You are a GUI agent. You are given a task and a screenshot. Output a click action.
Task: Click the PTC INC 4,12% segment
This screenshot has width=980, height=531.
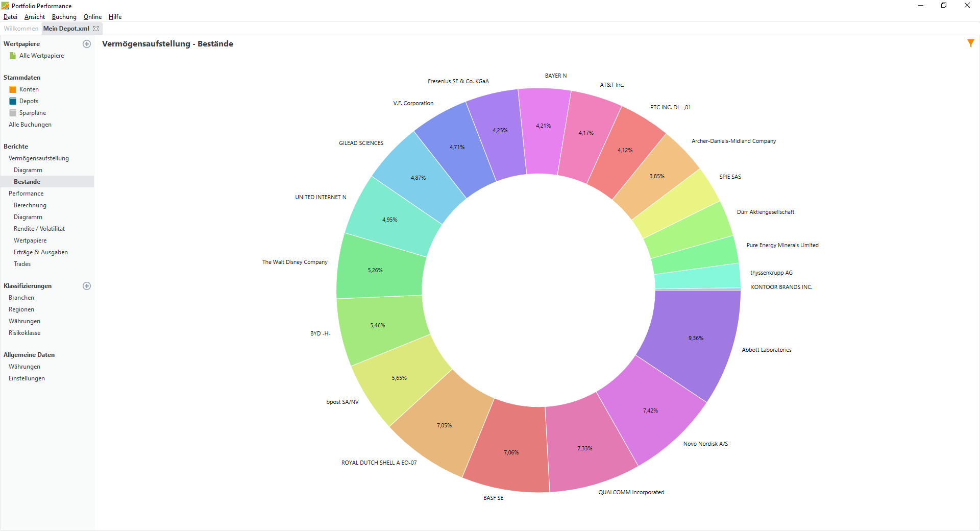625,150
